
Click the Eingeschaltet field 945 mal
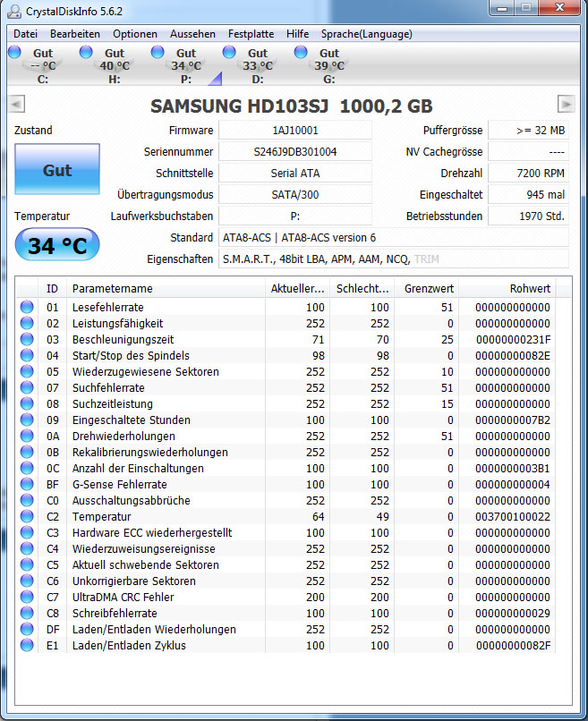point(528,194)
